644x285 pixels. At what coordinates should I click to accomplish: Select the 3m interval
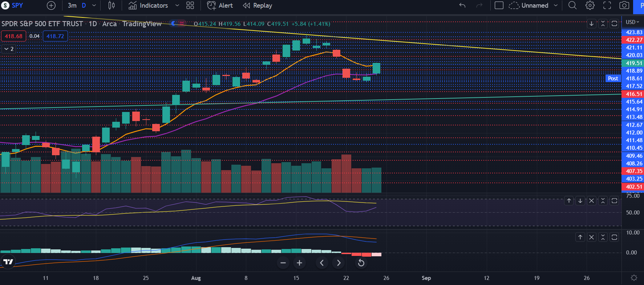click(72, 5)
